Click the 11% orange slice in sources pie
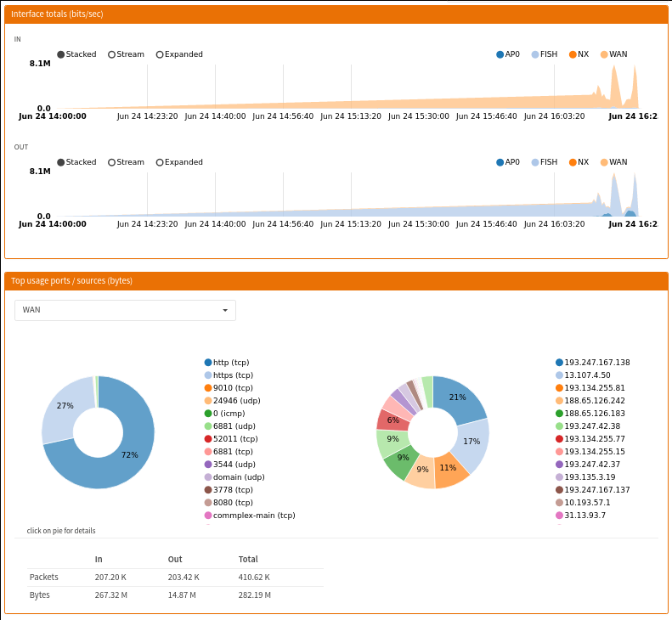 (449, 468)
